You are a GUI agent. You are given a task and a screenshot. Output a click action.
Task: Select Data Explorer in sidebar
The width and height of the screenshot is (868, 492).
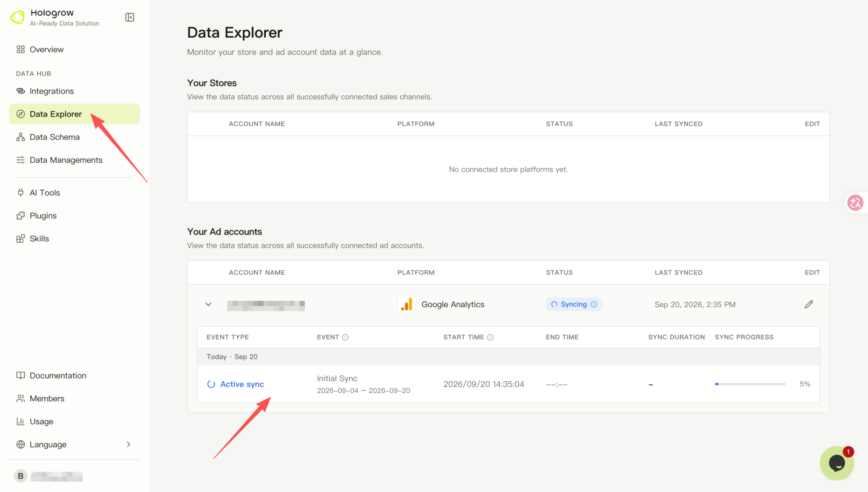click(75, 114)
